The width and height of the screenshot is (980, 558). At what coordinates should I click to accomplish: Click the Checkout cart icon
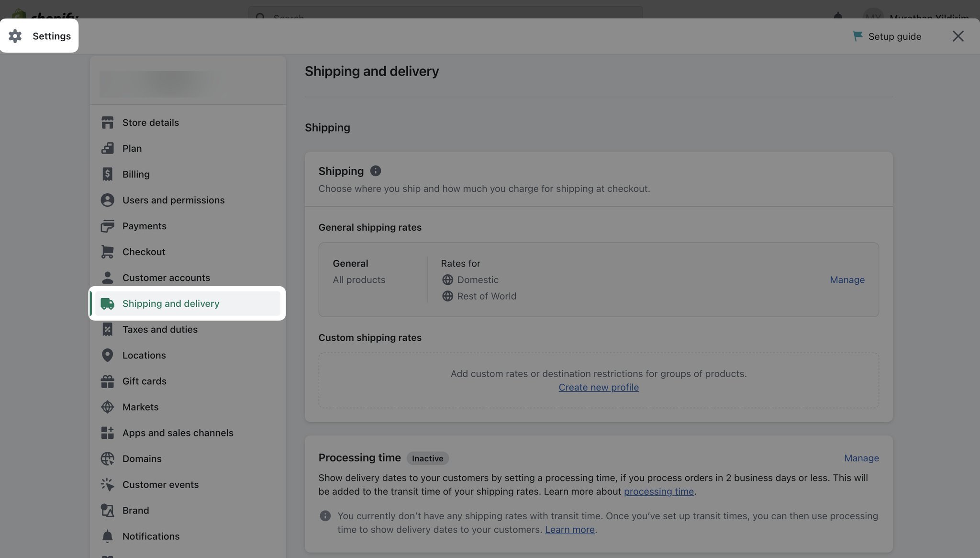(x=107, y=252)
